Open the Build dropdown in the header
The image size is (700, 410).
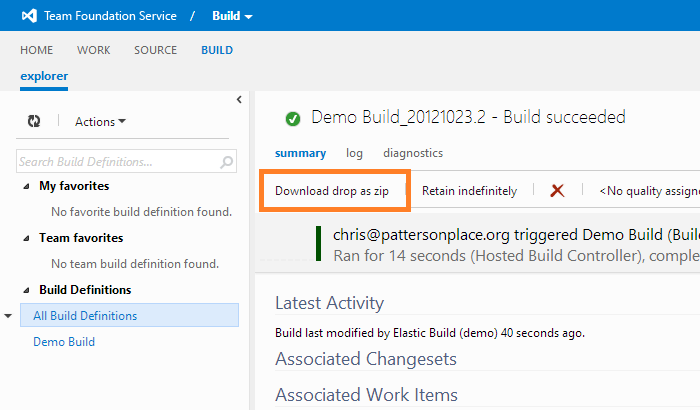232,16
